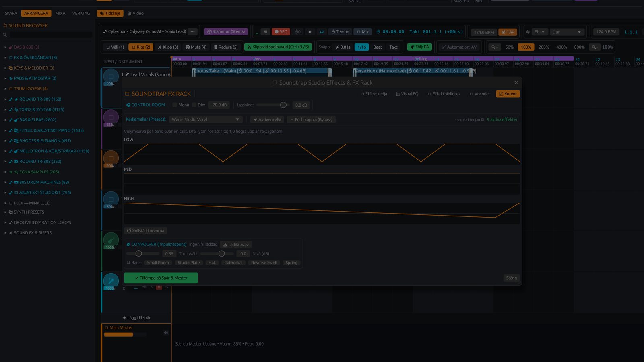This screenshot has height=362, width=644.
Task: Search the sound browser with the magnifier icon
Action: pyautogui.click(x=5, y=35)
